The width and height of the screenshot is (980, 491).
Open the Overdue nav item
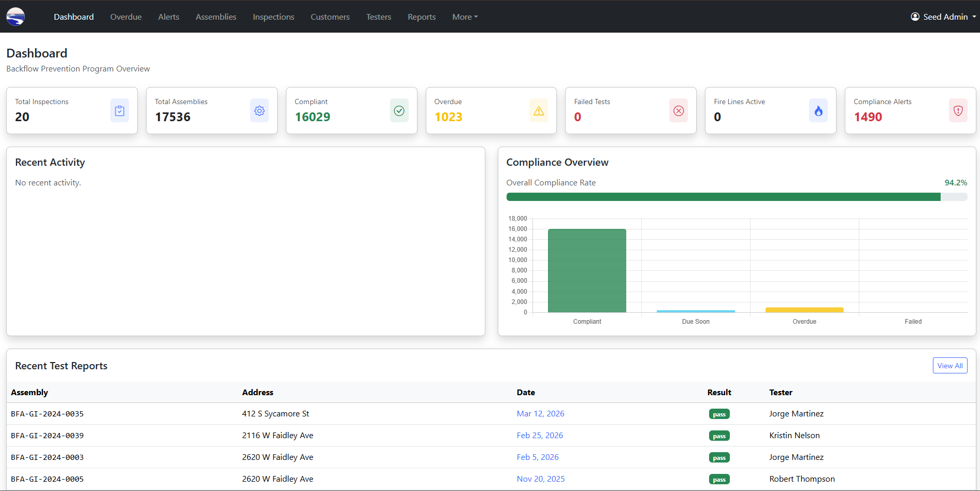click(126, 17)
